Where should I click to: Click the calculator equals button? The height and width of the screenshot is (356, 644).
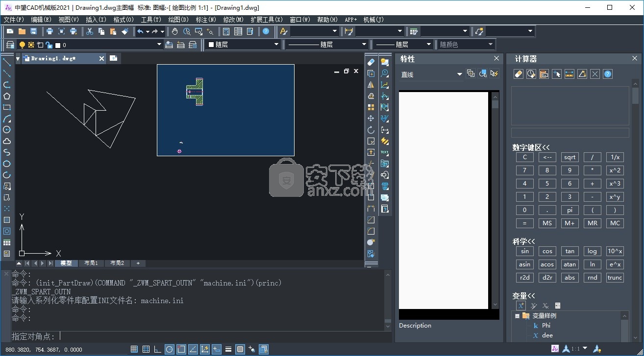(x=525, y=223)
